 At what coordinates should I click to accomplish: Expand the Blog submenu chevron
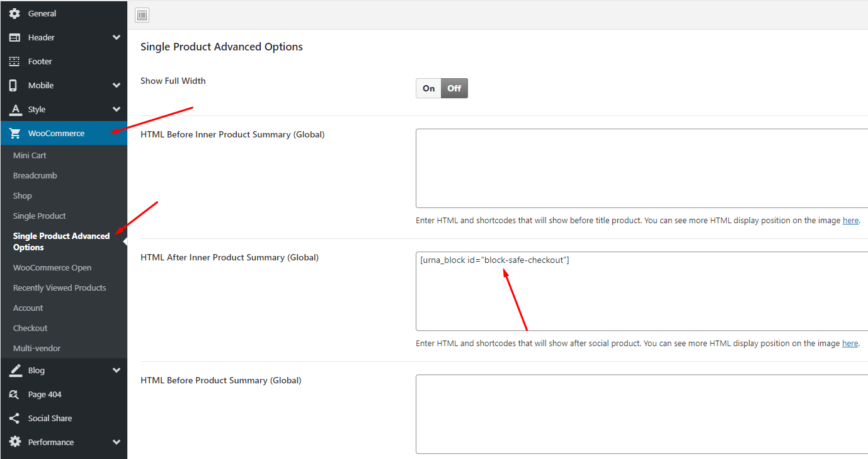[117, 370]
